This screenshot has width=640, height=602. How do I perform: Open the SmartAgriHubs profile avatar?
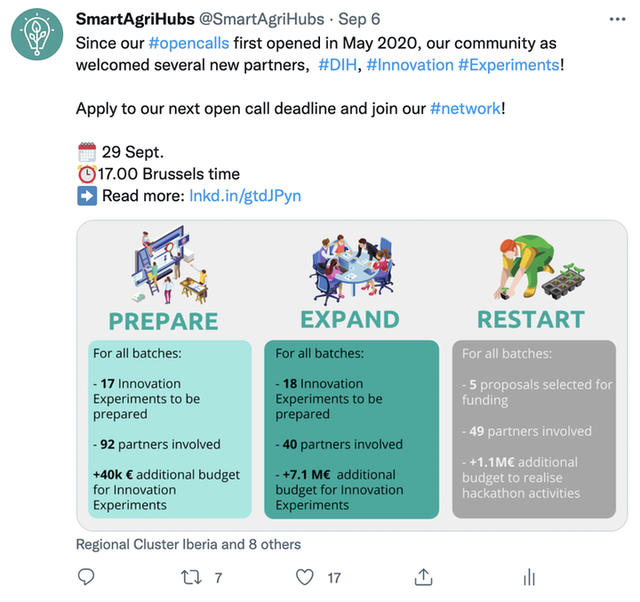coord(37,34)
